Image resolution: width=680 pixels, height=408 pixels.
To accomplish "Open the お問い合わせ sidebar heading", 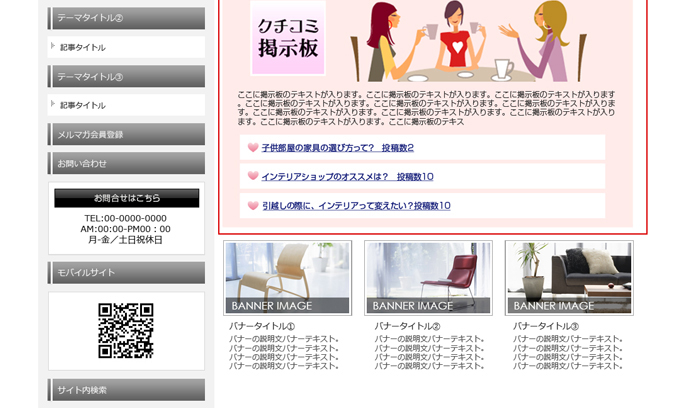I will [126, 163].
